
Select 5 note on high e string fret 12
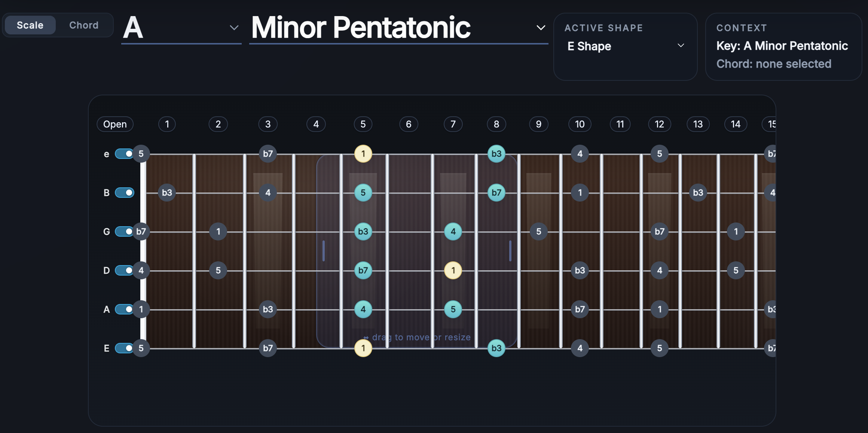660,154
